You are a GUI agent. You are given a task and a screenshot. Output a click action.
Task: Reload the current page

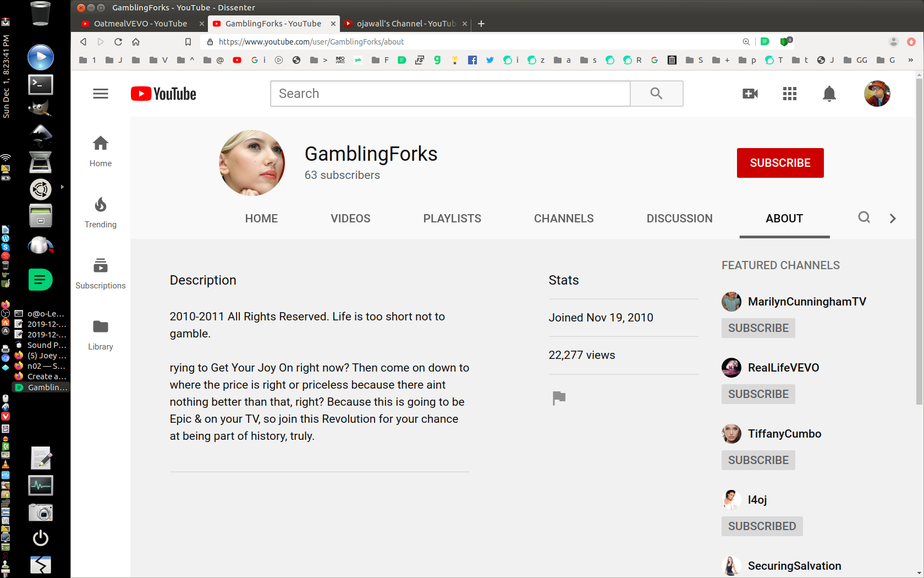118,42
